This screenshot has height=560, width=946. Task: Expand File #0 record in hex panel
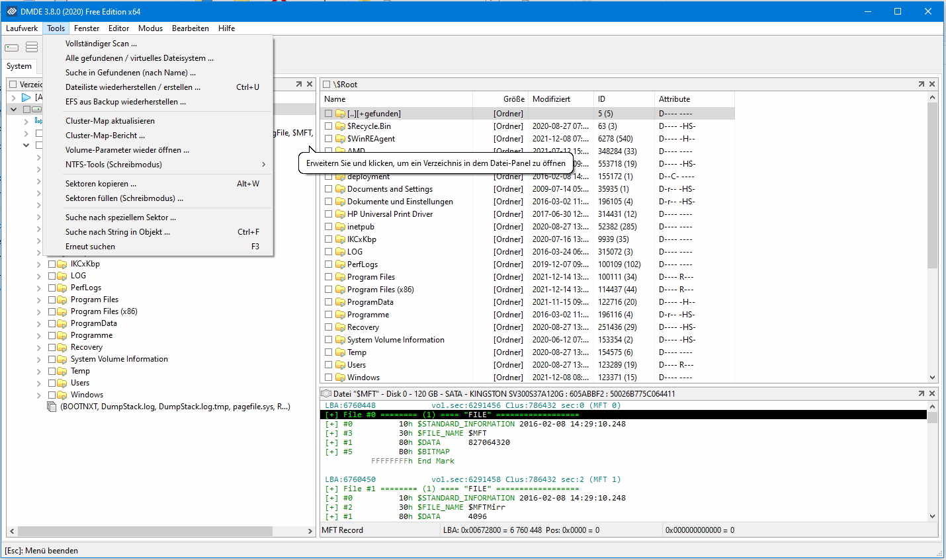pos(331,415)
